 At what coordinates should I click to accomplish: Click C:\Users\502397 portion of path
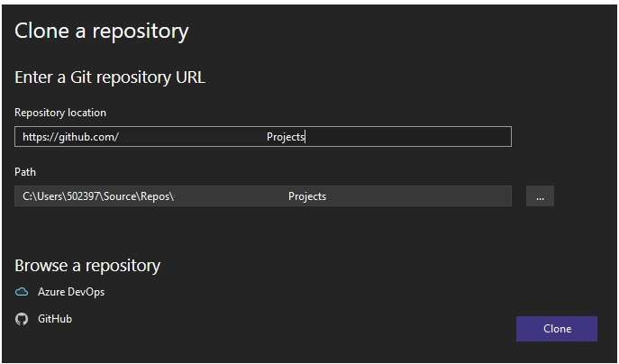click(x=61, y=196)
